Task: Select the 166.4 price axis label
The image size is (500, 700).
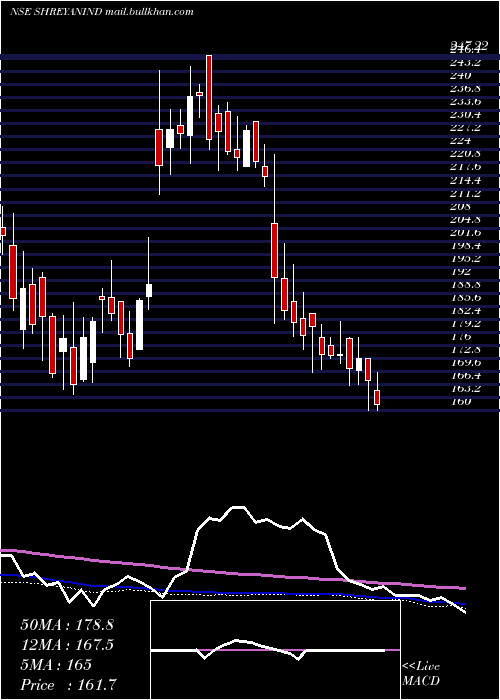Action: pyautogui.click(x=465, y=376)
